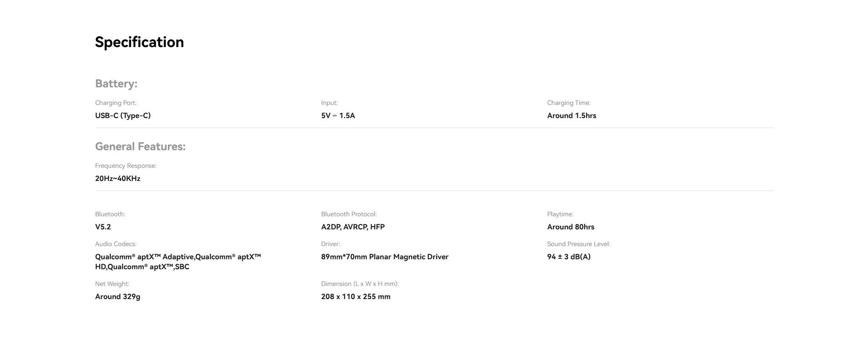The image size is (868, 362).
Task: Click the Frequency Response label
Action: click(126, 166)
